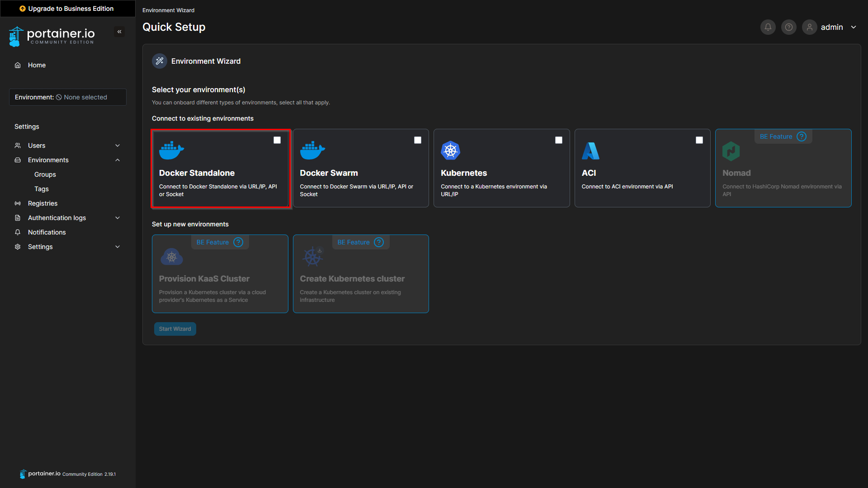Collapse the sidebar with the double chevron
868x488 pixels.
pyautogui.click(x=119, y=32)
